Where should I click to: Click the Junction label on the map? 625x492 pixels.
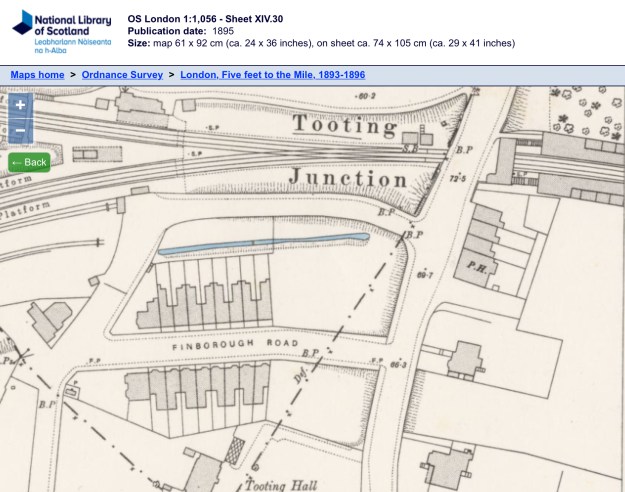point(347,178)
